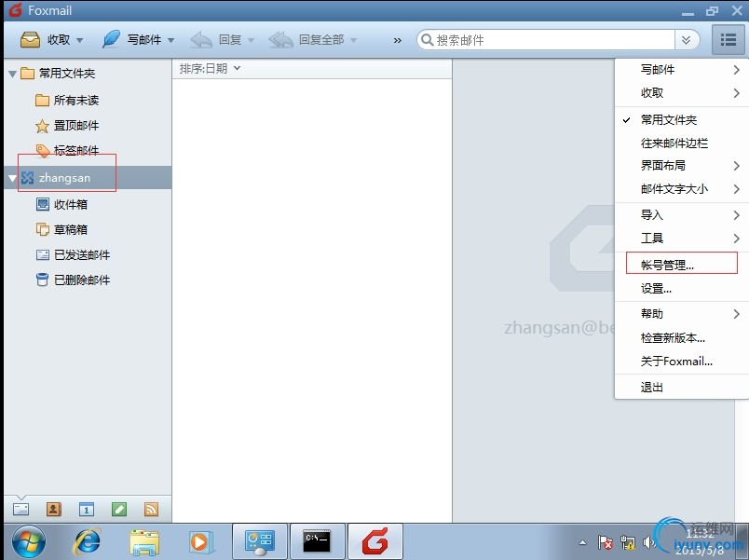This screenshot has height=560, width=749.
Task: Open the advanced search options dropdown
Action: [687, 40]
